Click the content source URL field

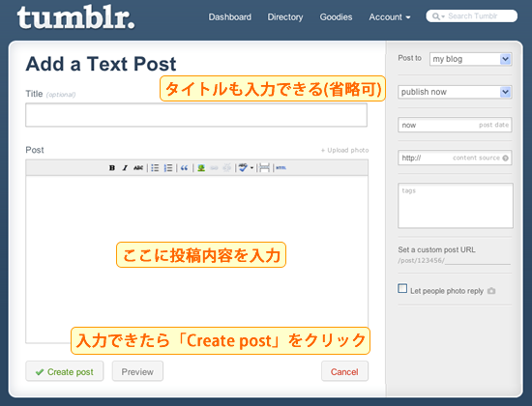(455, 158)
